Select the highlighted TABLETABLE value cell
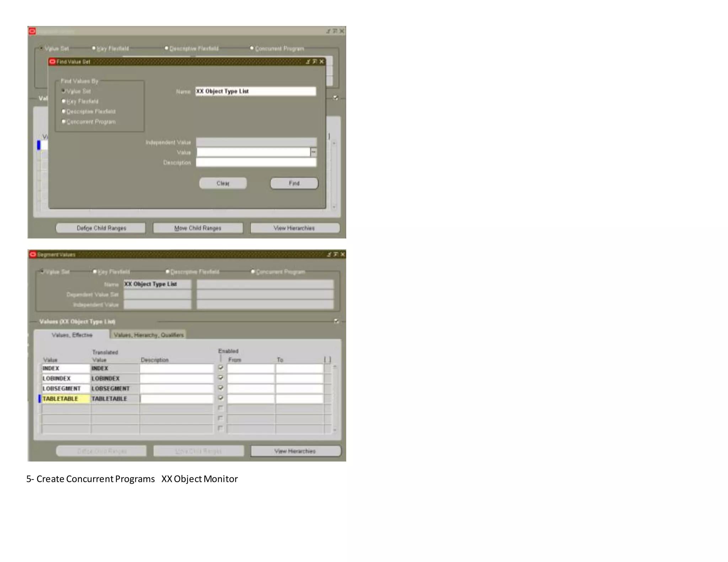Screen dimensions: 728x562 coord(66,399)
